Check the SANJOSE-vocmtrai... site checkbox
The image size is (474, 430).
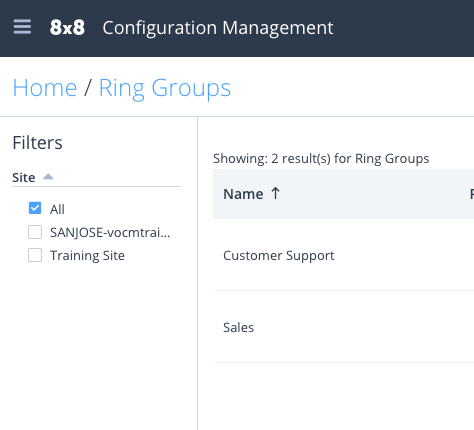point(35,232)
